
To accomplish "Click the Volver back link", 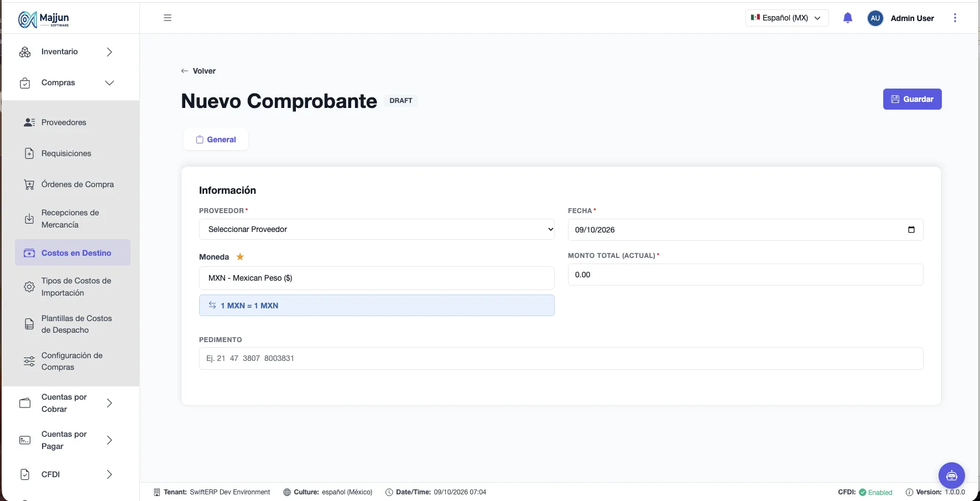I will click(x=198, y=71).
